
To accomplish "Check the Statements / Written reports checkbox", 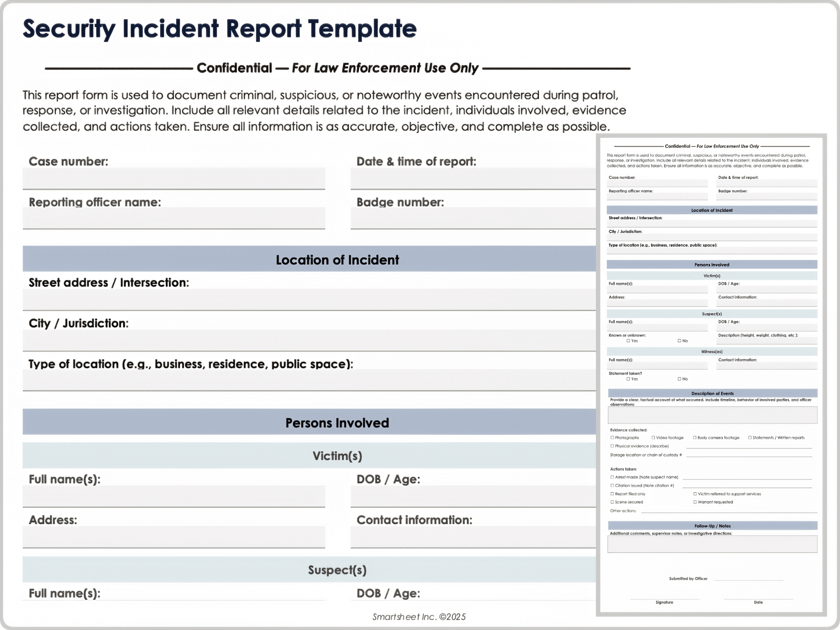I will point(749,437).
